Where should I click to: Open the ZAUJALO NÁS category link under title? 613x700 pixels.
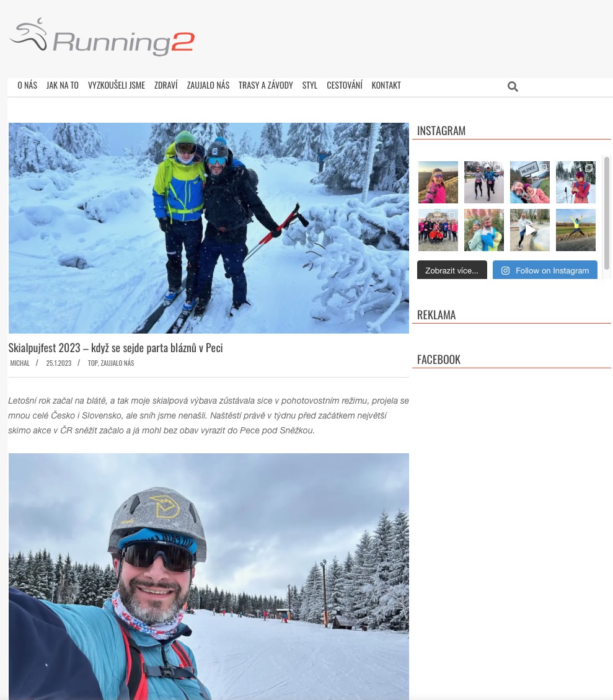[x=117, y=363]
